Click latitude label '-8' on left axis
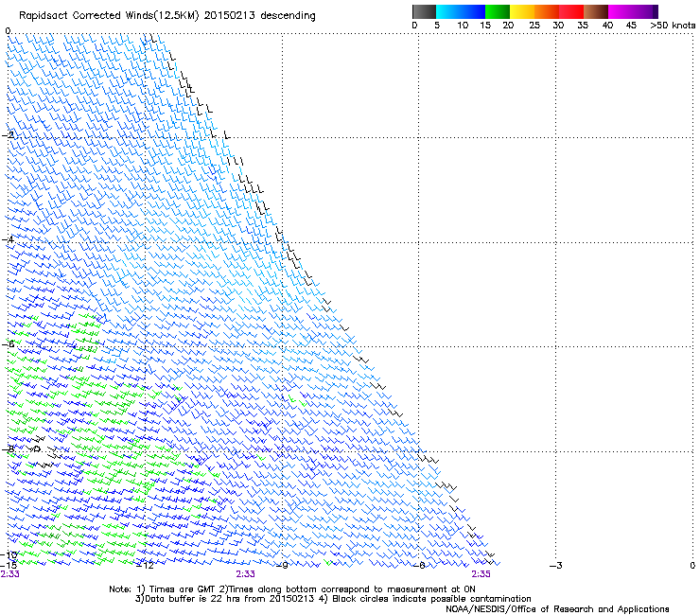700x615 pixels. point(8,448)
